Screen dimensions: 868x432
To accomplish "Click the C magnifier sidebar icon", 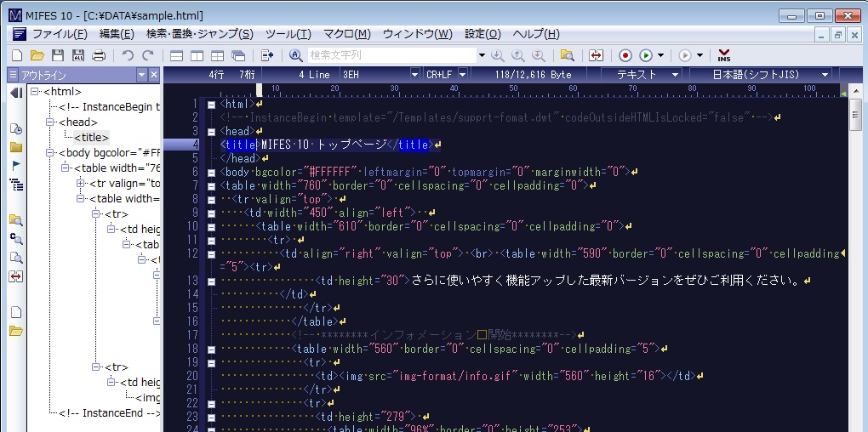I will click(17, 239).
